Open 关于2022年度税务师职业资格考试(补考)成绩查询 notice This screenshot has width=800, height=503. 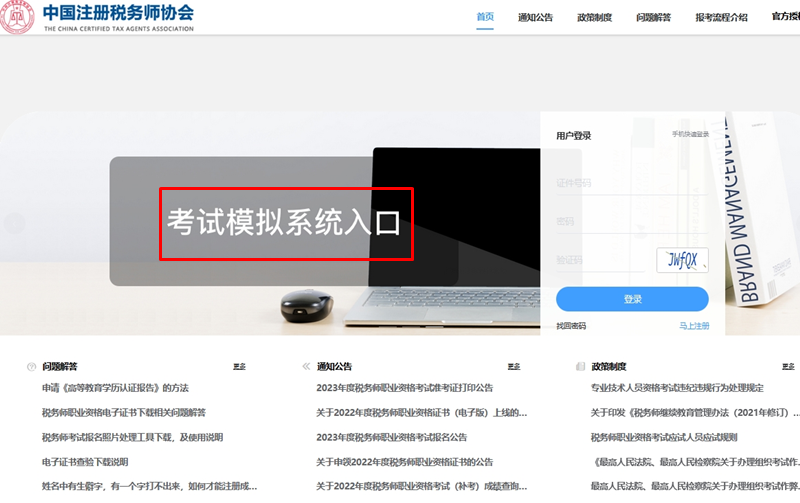[x=421, y=486]
